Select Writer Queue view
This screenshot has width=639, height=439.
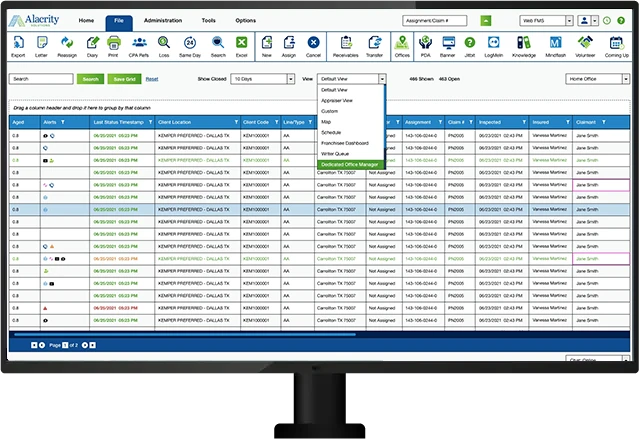351,154
